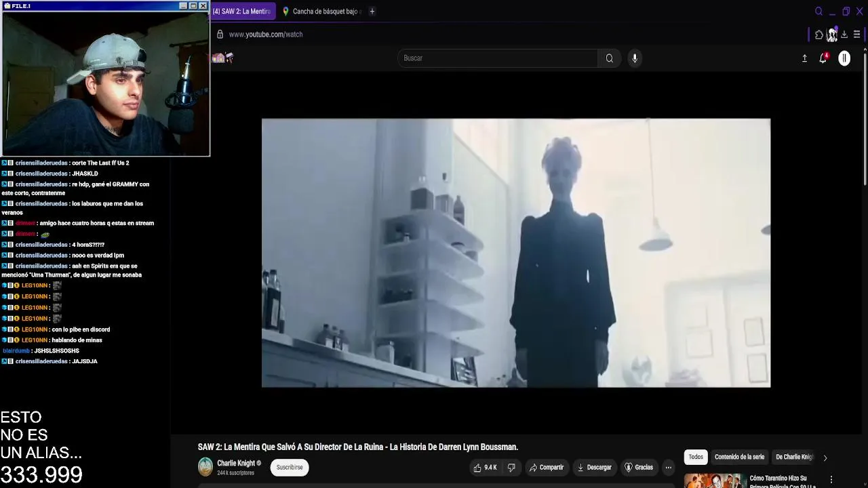
Task: Click the new tab plus button
Action: point(372,12)
